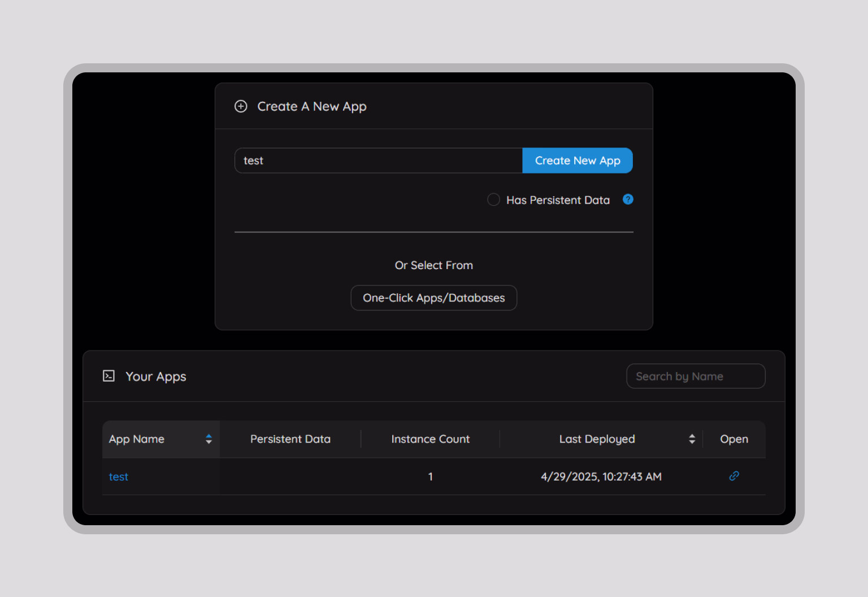Open the test app via link icon
Image resolution: width=868 pixels, height=597 pixels.
pyautogui.click(x=734, y=476)
